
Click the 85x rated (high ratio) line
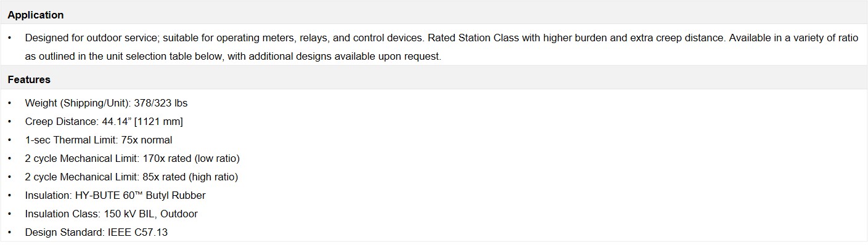131,177
